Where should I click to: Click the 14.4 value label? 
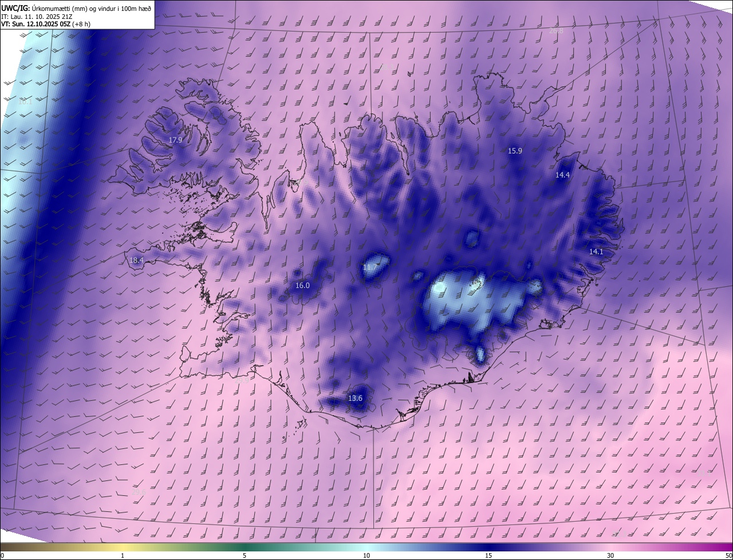point(563,175)
